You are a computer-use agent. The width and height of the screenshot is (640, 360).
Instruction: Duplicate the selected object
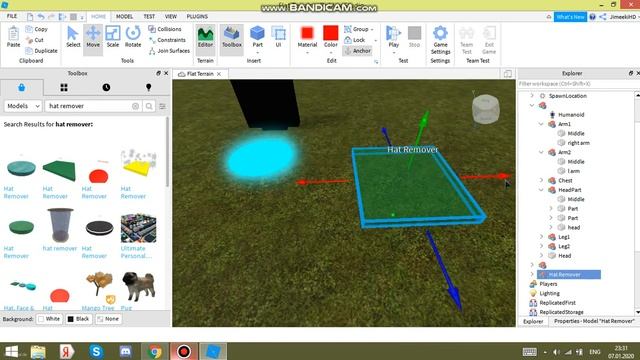[41, 51]
